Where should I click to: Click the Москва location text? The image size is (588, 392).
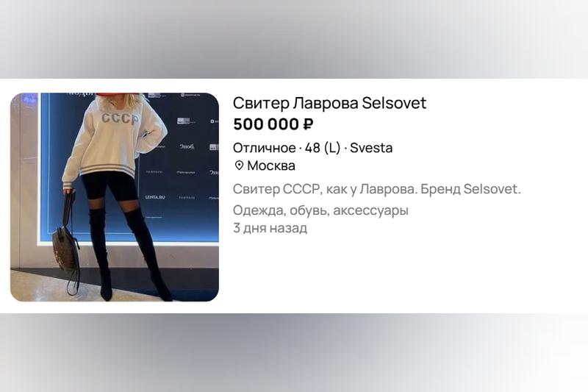coord(271,165)
